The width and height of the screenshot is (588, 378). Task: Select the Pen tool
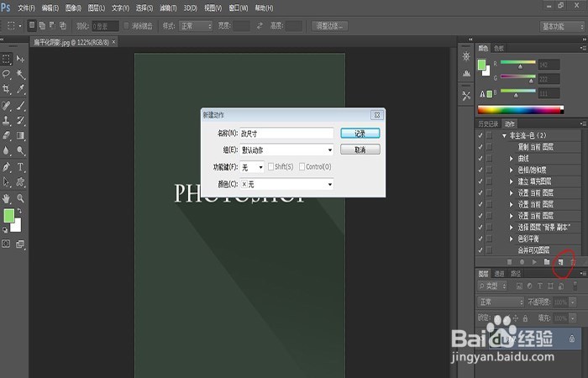pos(7,167)
